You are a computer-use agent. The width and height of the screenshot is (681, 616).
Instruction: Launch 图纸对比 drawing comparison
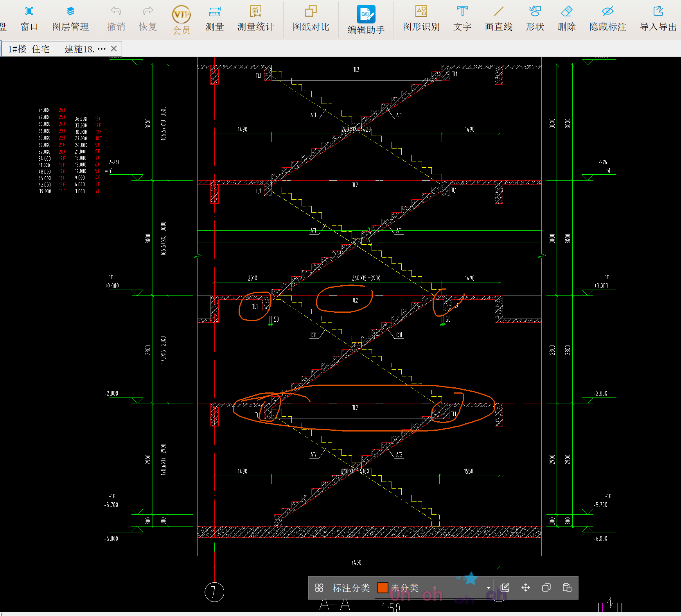[x=311, y=18]
